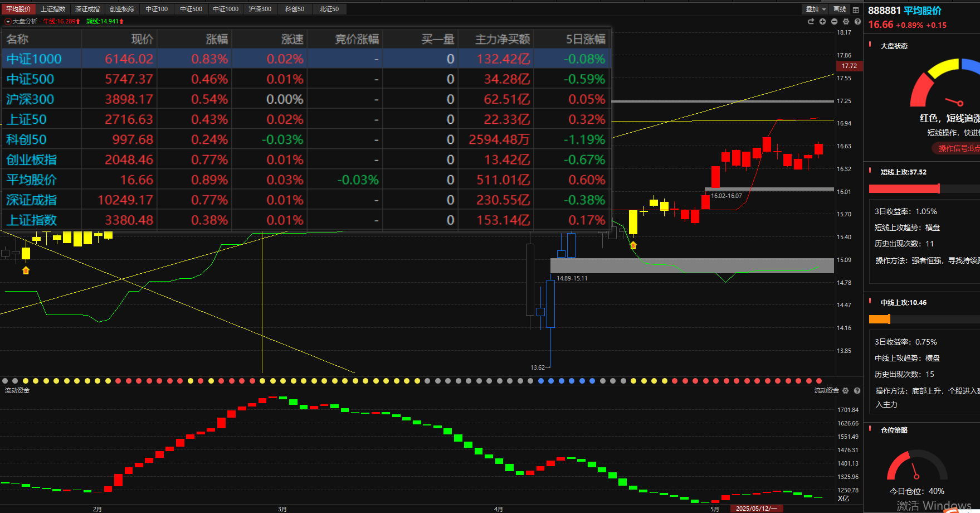Click the 14.89-15.11 support zone label

pyautogui.click(x=572, y=278)
